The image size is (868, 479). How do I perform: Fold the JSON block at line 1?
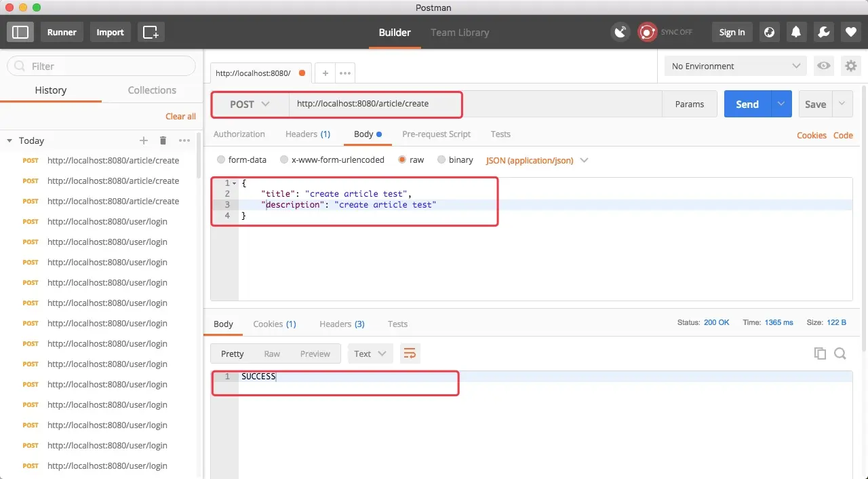click(x=234, y=183)
